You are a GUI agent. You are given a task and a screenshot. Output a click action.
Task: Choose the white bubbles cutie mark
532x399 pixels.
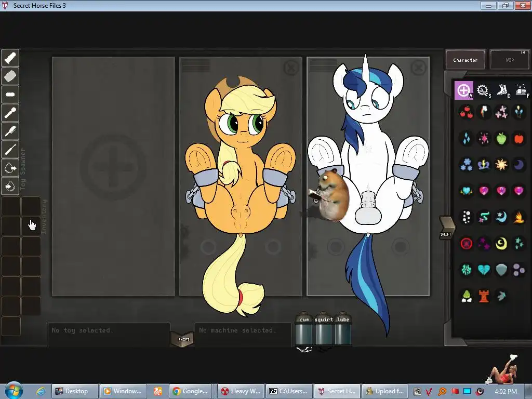[467, 217]
